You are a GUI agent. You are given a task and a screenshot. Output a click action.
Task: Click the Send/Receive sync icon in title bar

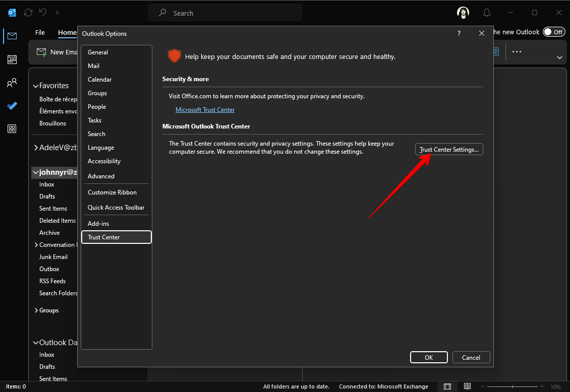click(28, 13)
